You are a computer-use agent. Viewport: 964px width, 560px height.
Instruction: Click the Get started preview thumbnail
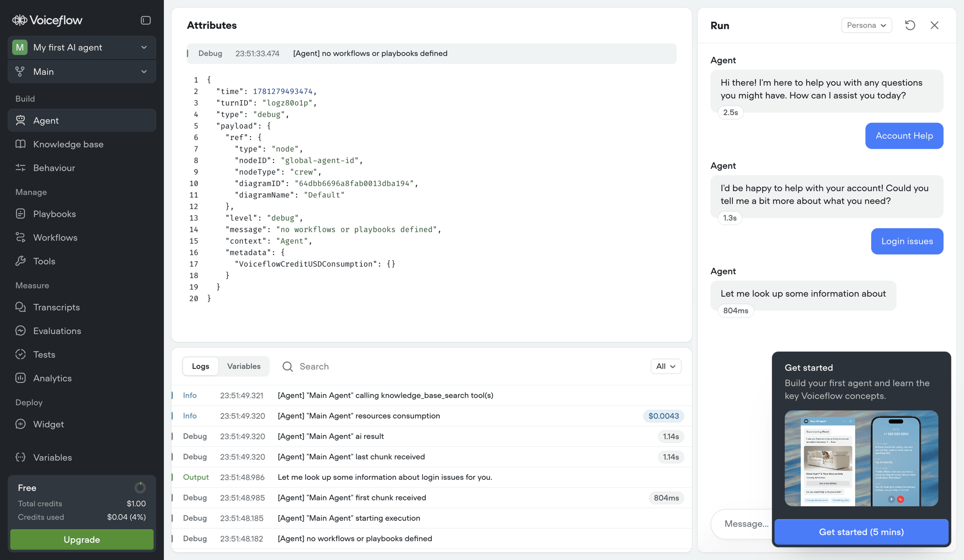point(861,458)
